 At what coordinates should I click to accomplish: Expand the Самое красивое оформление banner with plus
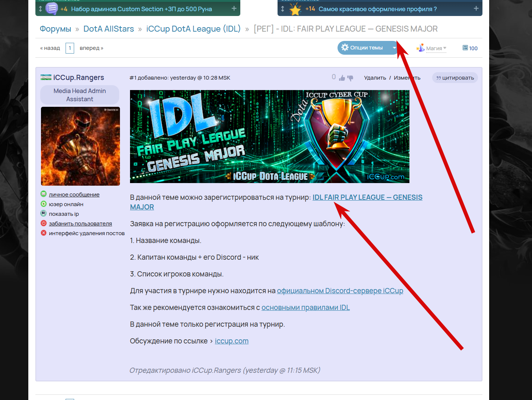tap(476, 8)
